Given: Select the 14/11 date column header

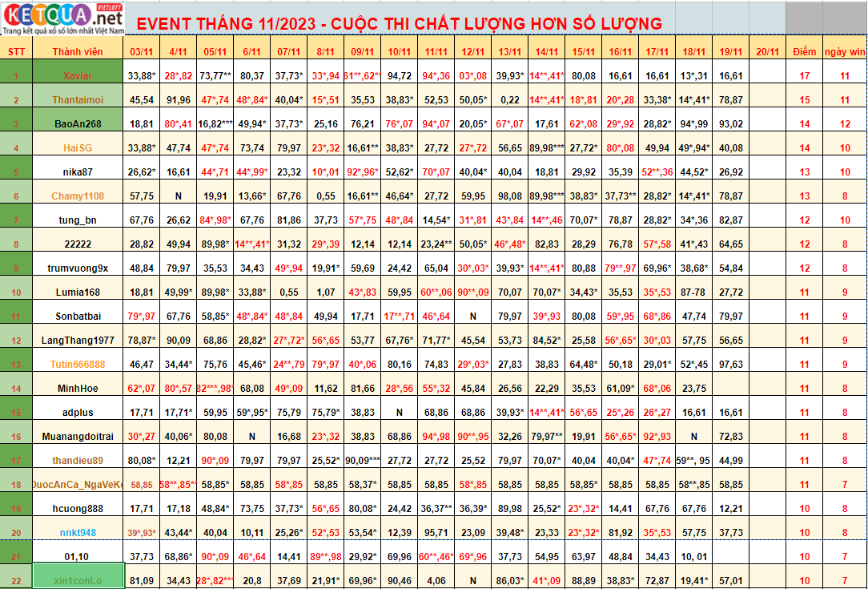Looking at the screenshot, I should [547, 52].
